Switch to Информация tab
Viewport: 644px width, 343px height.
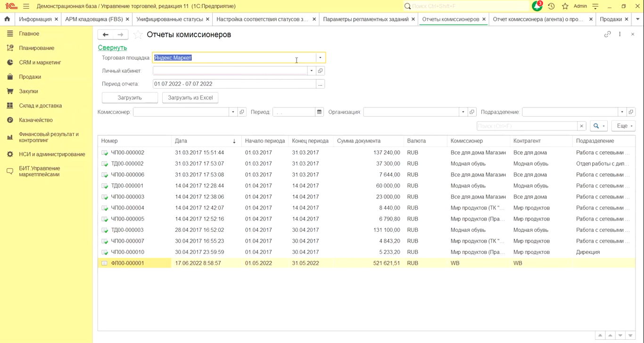coord(35,19)
